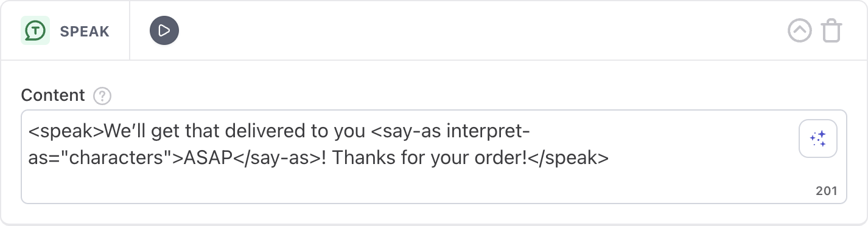
Task: Open the Content field help tooltip
Action: [102, 95]
